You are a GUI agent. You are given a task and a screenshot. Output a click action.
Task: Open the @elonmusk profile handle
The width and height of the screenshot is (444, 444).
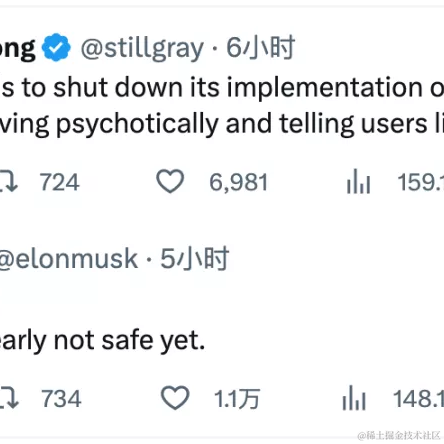(69, 259)
